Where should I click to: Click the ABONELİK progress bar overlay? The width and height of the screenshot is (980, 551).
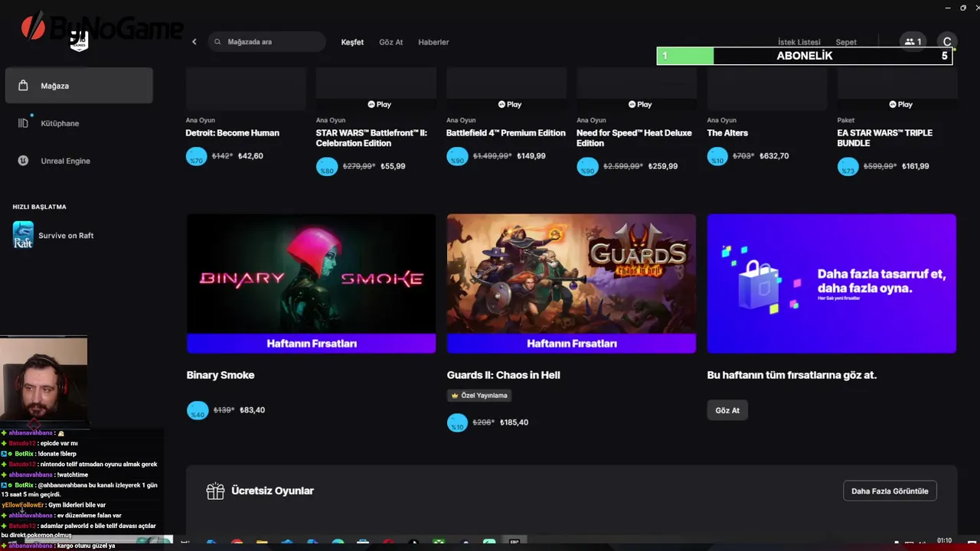805,56
